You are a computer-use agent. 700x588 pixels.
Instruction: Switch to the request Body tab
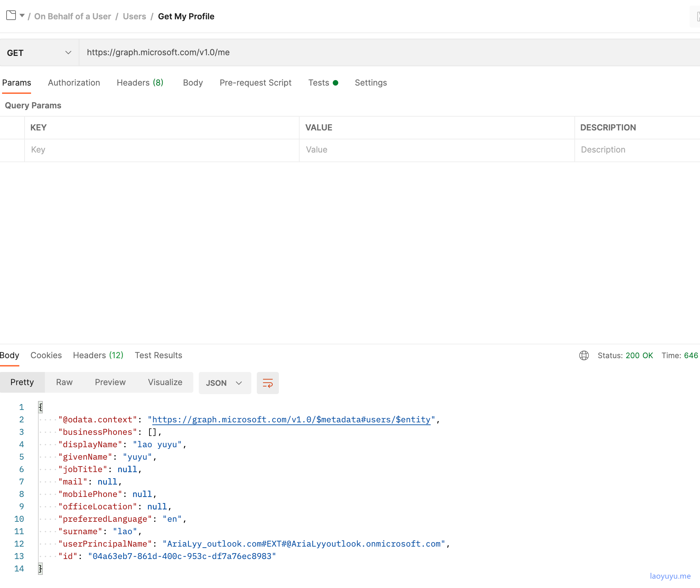pos(193,83)
